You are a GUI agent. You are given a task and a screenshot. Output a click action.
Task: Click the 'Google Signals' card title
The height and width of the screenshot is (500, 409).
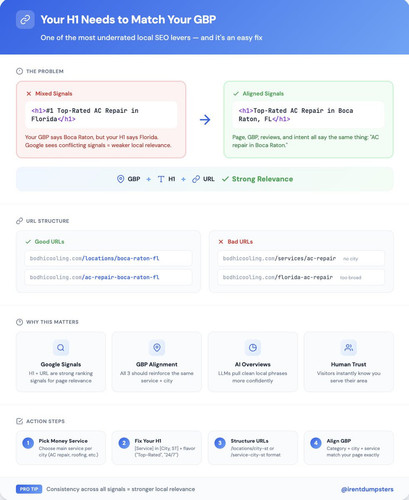coord(61,364)
